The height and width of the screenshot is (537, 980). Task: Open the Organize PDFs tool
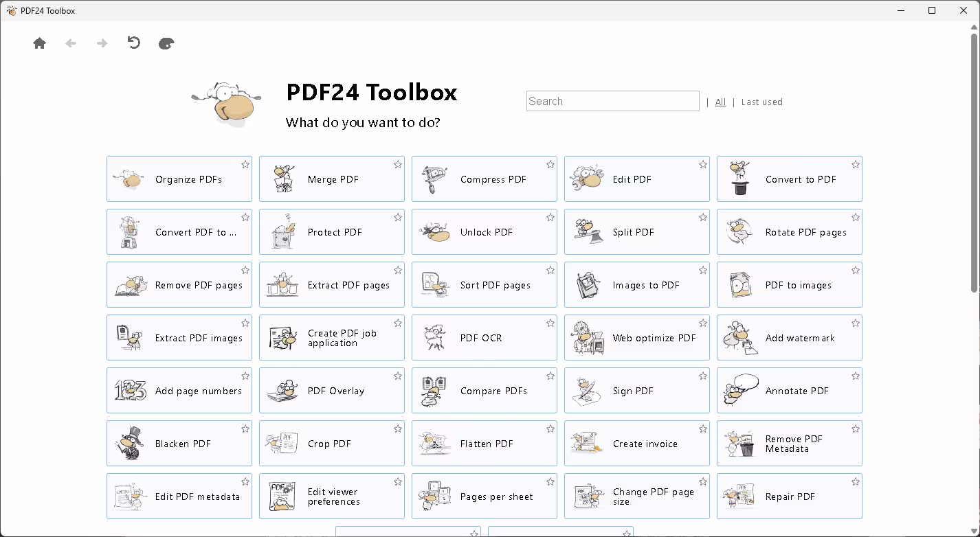(179, 179)
